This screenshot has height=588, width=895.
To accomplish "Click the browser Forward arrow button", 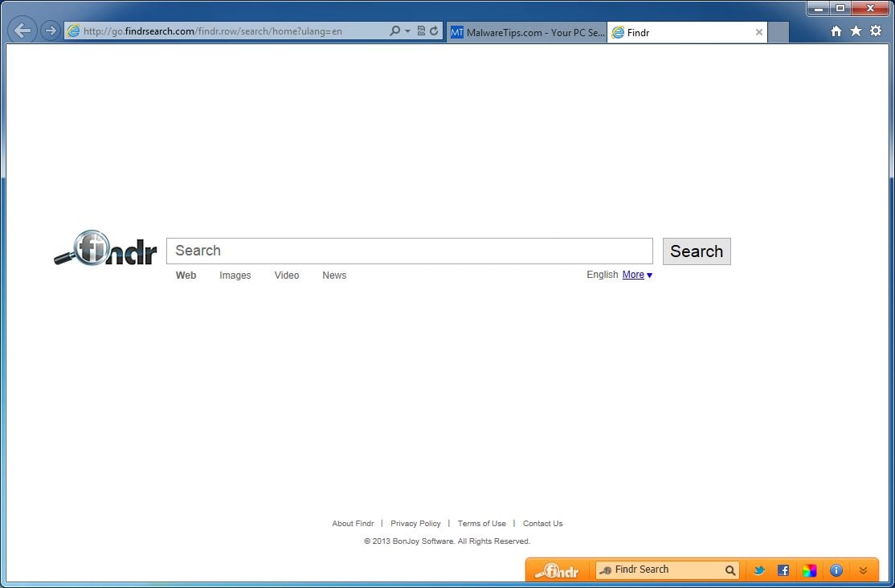I will tap(51, 31).
